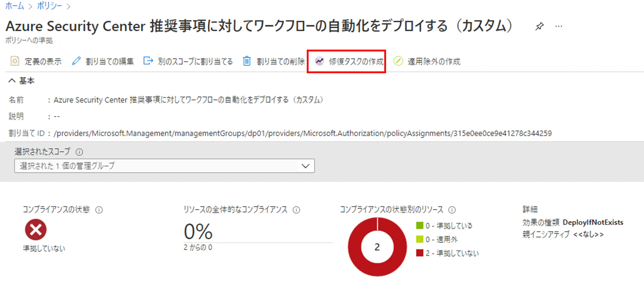Image resolution: width=644 pixels, height=291 pixels.
Task: Click the 修復タスクの作成 toolbar label
Action: click(x=356, y=61)
